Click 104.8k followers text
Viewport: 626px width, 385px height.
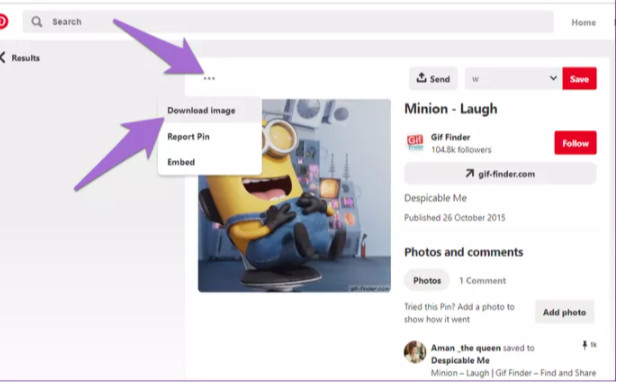click(x=461, y=150)
